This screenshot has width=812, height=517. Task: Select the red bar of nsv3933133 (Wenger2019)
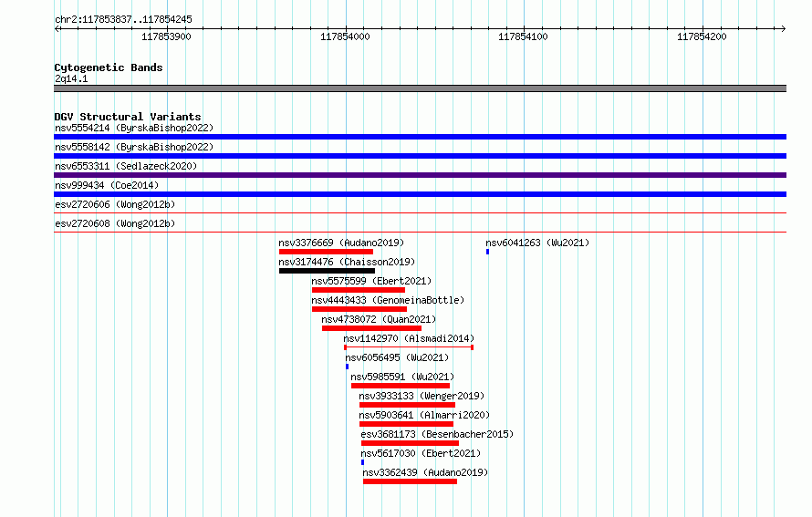(407, 405)
